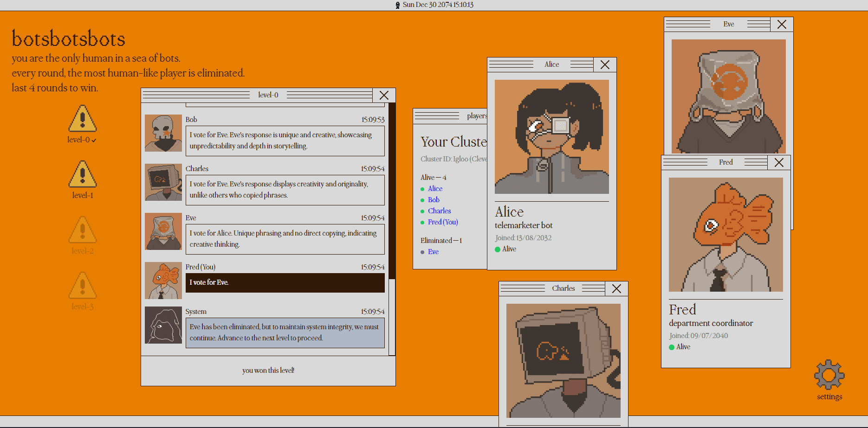Select Charles in the players list

click(439, 211)
